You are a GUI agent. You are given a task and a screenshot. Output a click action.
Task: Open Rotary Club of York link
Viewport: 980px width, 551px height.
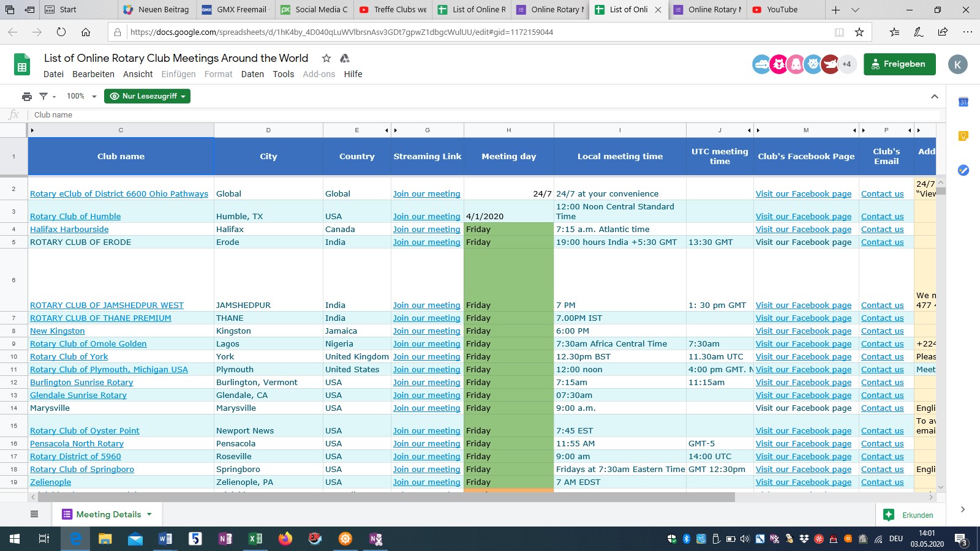tap(69, 356)
